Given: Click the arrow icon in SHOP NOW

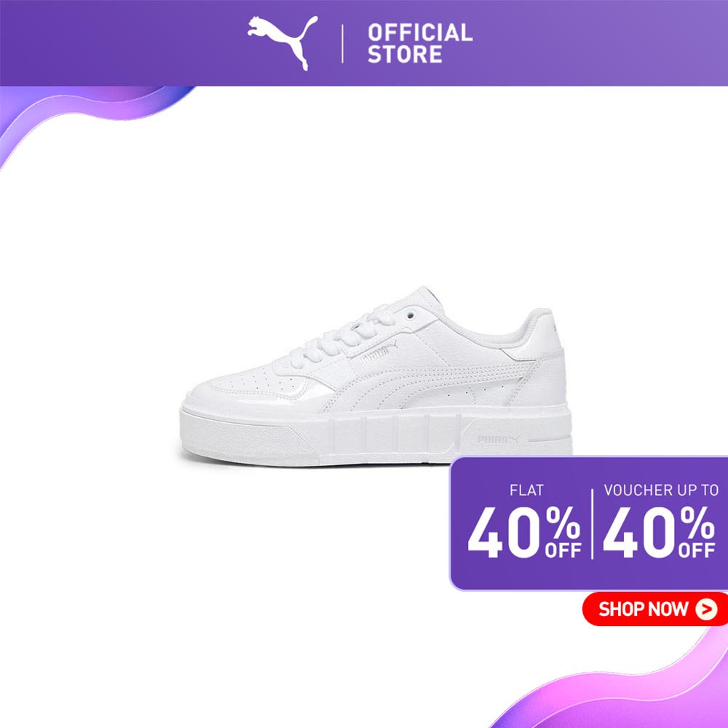Looking at the screenshot, I should [x=706, y=609].
